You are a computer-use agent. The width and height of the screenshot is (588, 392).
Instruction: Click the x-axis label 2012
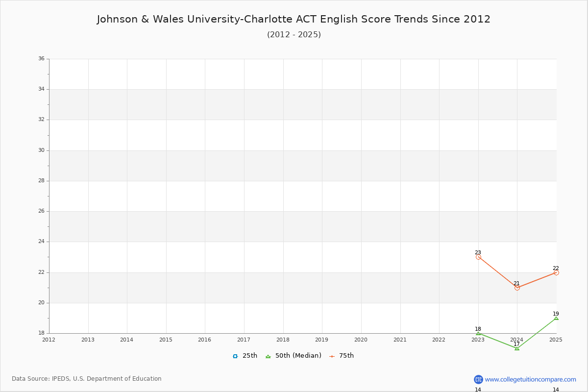coord(49,339)
